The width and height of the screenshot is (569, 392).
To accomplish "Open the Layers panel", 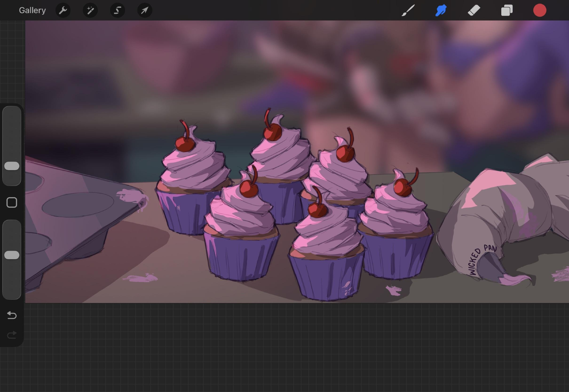I will click(x=507, y=11).
